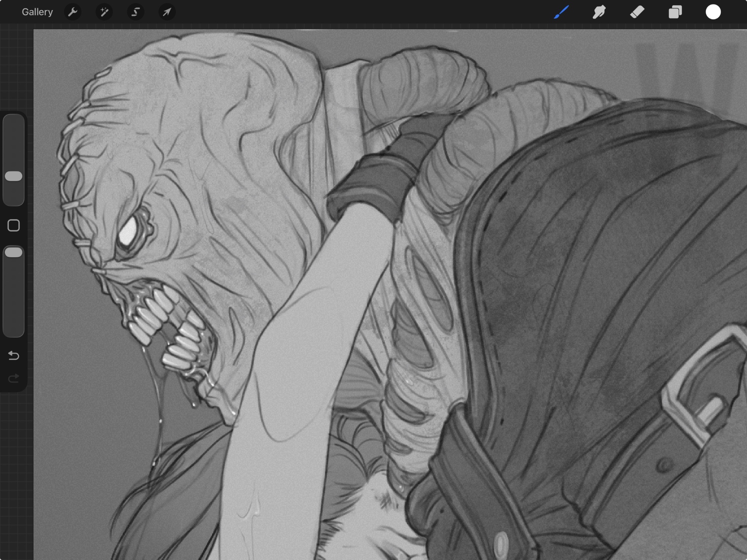Open the Layers panel
The height and width of the screenshot is (560, 747).
click(x=675, y=12)
